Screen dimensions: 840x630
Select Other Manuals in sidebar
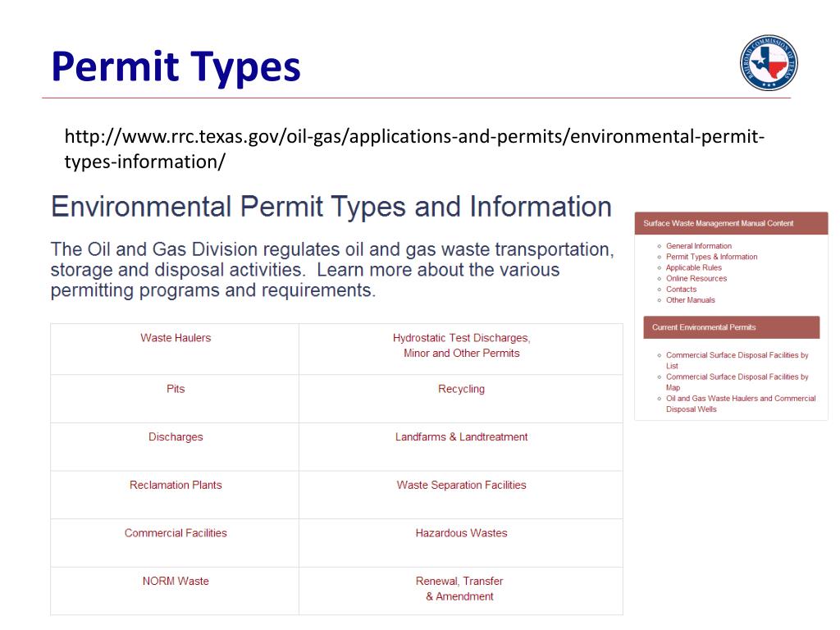pos(691,300)
